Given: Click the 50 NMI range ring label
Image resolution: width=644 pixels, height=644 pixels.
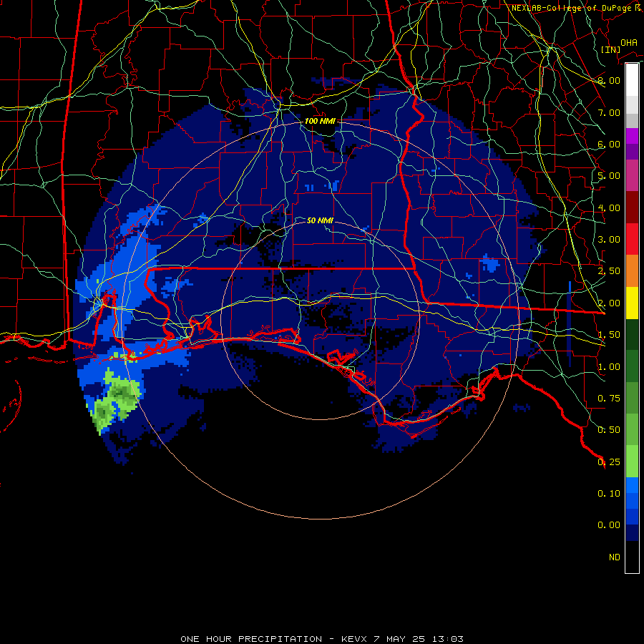Looking at the screenshot, I should (320, 220).
